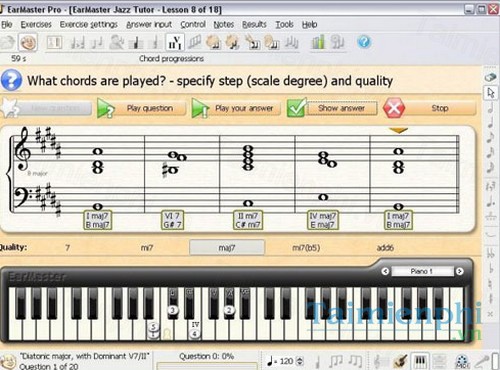Click the red stop X icon
The image size is (500, 370).
394,108
